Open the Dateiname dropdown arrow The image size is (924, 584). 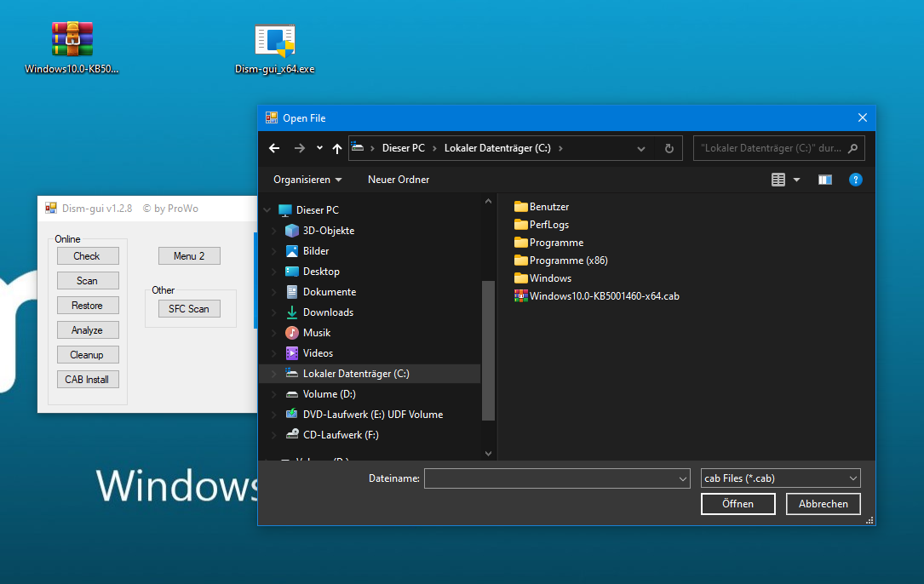coord(682,478)
